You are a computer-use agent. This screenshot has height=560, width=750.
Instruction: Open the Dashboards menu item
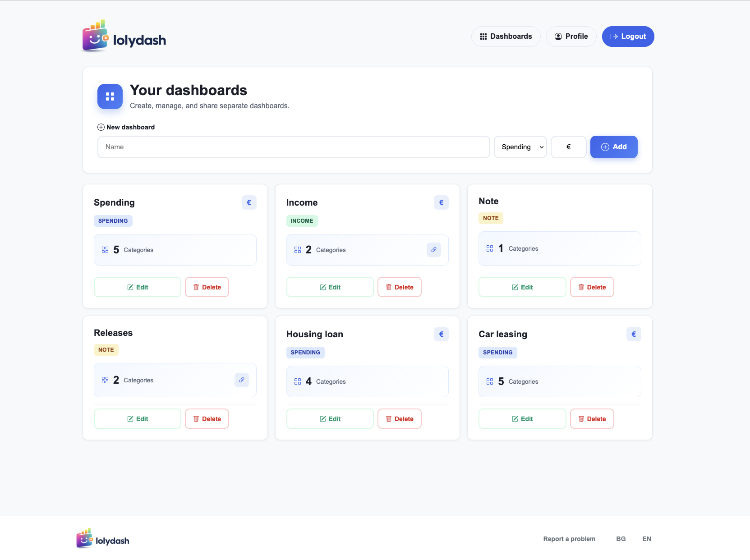506,36
